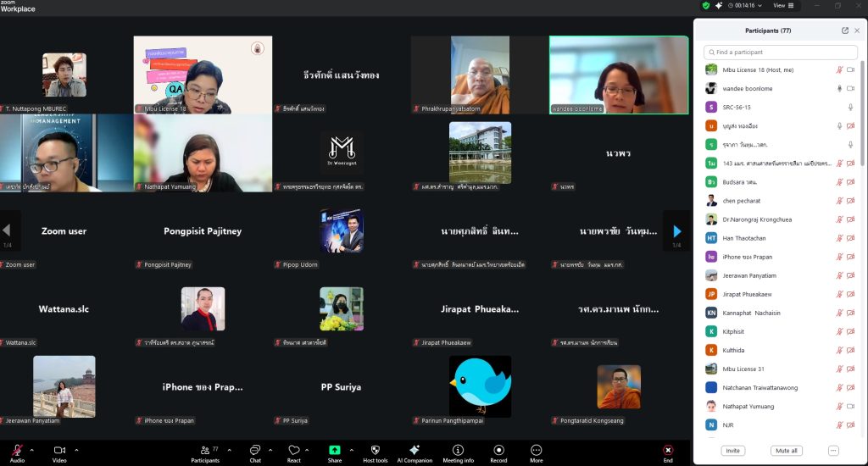Toggle microphone for wandee boonlome in list
The image size is (868, 466).
(839, 89)
